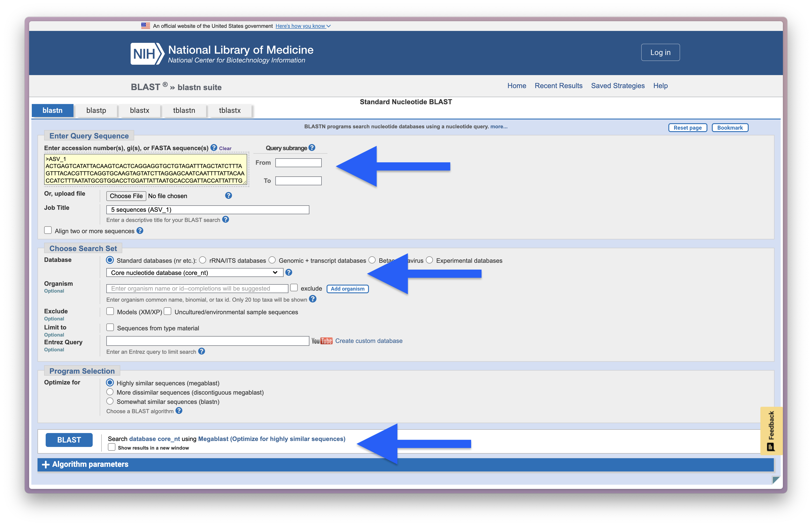Viewport: 812px width, 526px height.
Task: Click database core_nt link in summary
Action: [154, 439]
